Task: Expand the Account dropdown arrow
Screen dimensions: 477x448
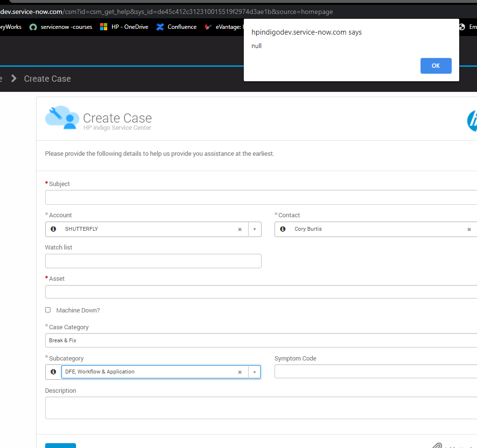Action: 254,229
